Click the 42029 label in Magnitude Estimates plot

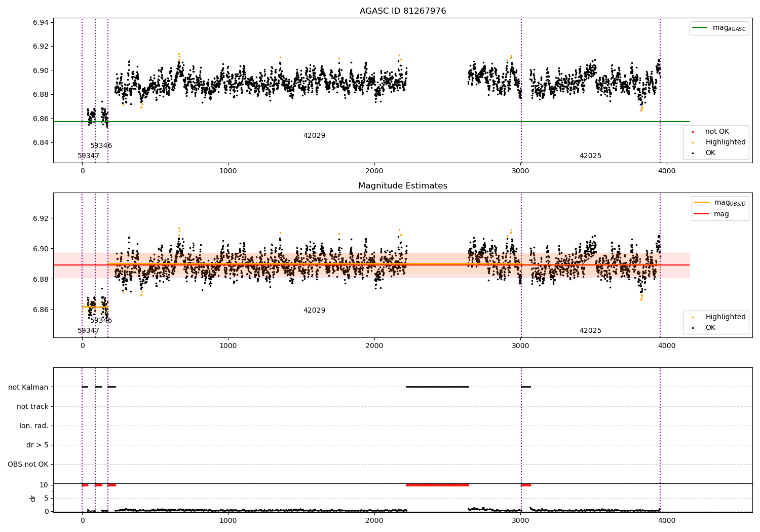(314, 311)
